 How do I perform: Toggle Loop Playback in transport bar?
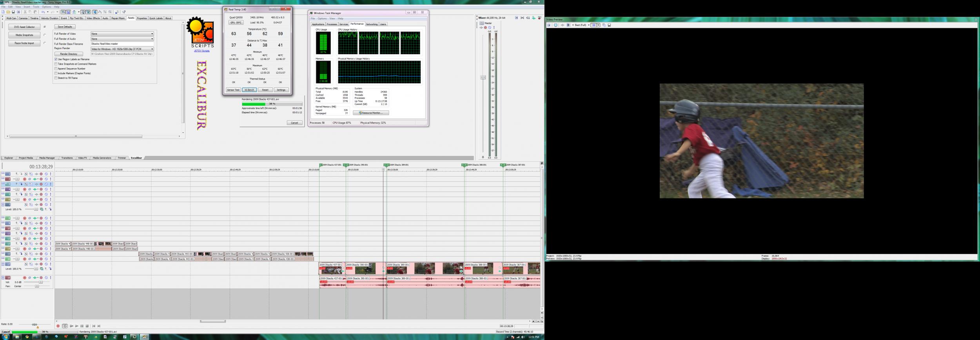pyautogui.click(x=65, y=326)
